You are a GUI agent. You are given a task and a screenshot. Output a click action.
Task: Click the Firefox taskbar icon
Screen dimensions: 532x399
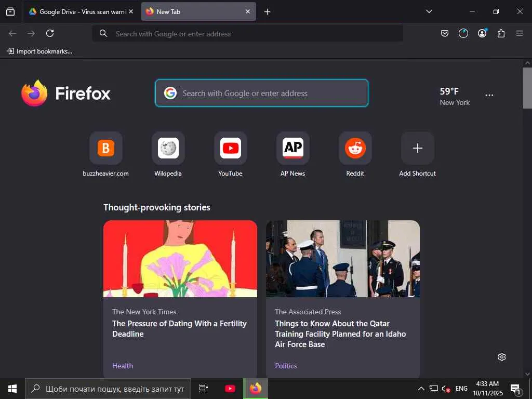click(x=256, y=389)
